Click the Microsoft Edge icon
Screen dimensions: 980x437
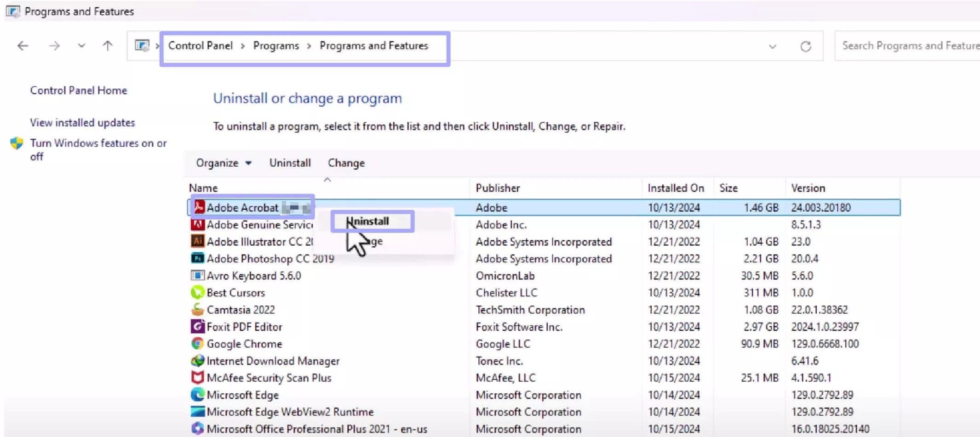[198, 394]
